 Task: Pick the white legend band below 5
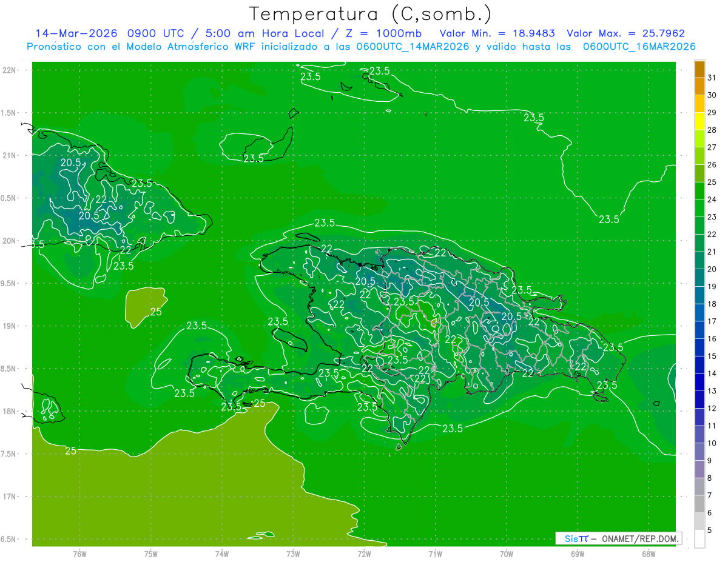[699, 539]
